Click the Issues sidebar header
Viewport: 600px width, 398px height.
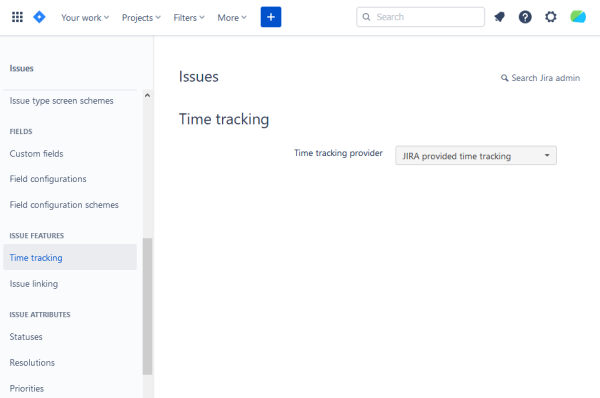21,69
